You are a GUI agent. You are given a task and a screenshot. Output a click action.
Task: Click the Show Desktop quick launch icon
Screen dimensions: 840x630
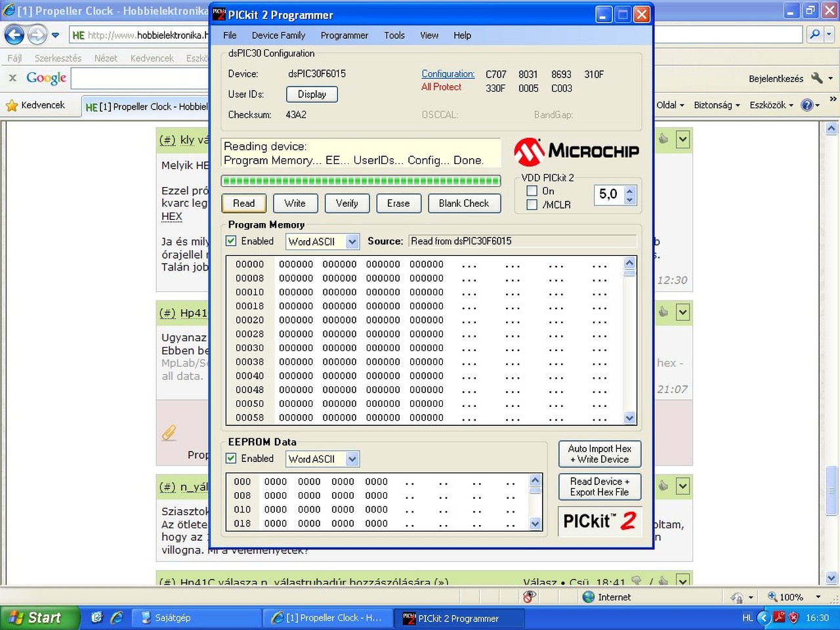click(97, 618)
